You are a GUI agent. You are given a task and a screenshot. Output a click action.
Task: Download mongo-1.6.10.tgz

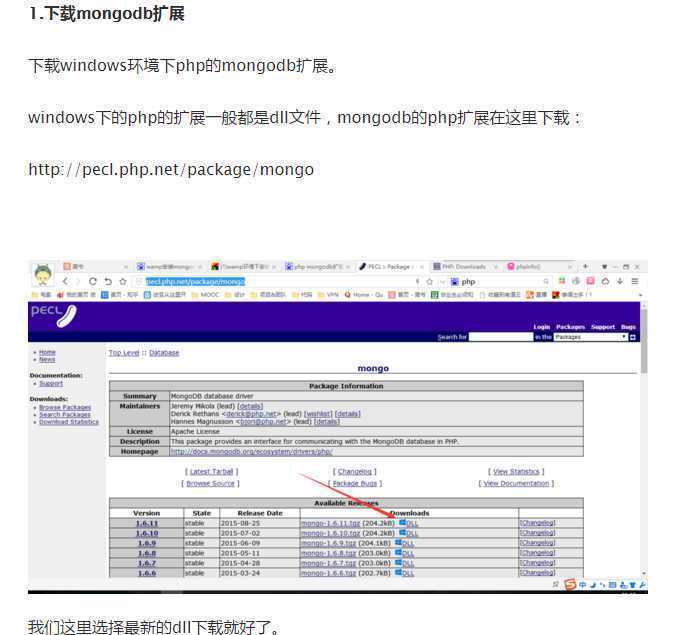click(330, 533)
